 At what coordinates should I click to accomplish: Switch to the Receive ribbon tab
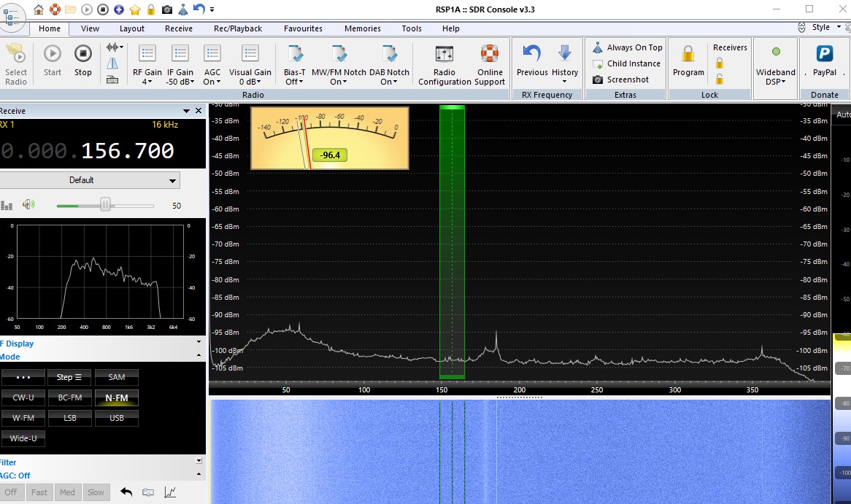[x=179, y=28]
